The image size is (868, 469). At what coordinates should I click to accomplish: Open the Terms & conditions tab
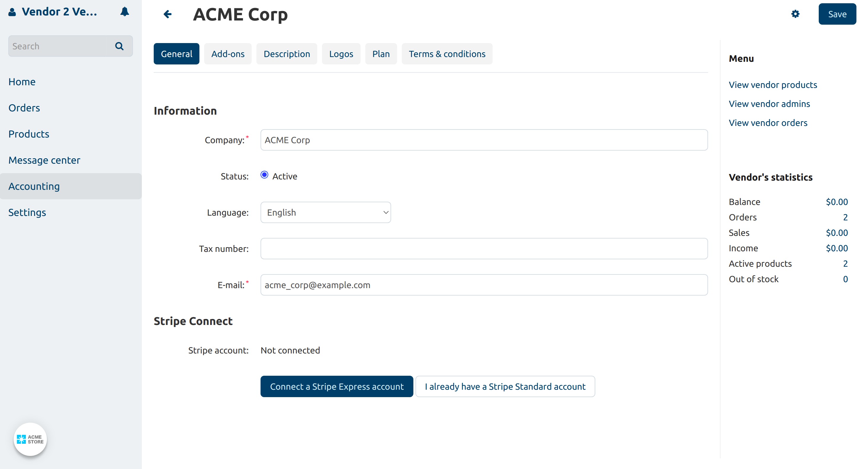(447, 54)
